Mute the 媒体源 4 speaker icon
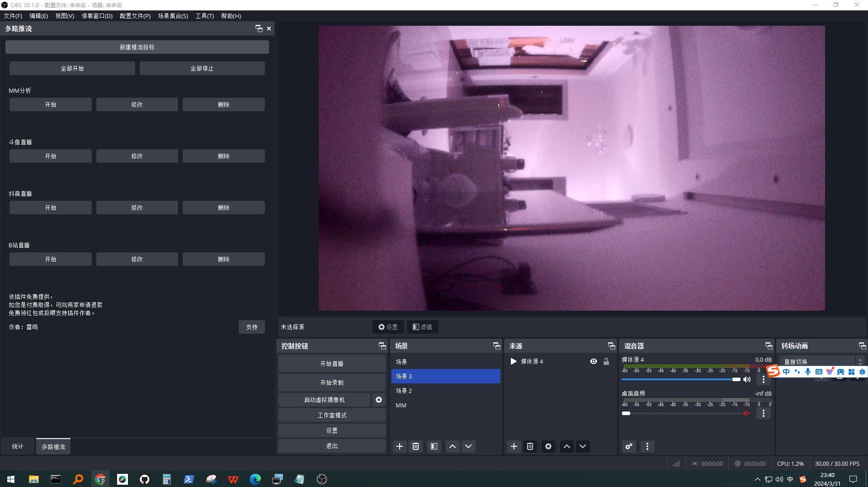The image size is (868, 487). [x=747, y=379]
